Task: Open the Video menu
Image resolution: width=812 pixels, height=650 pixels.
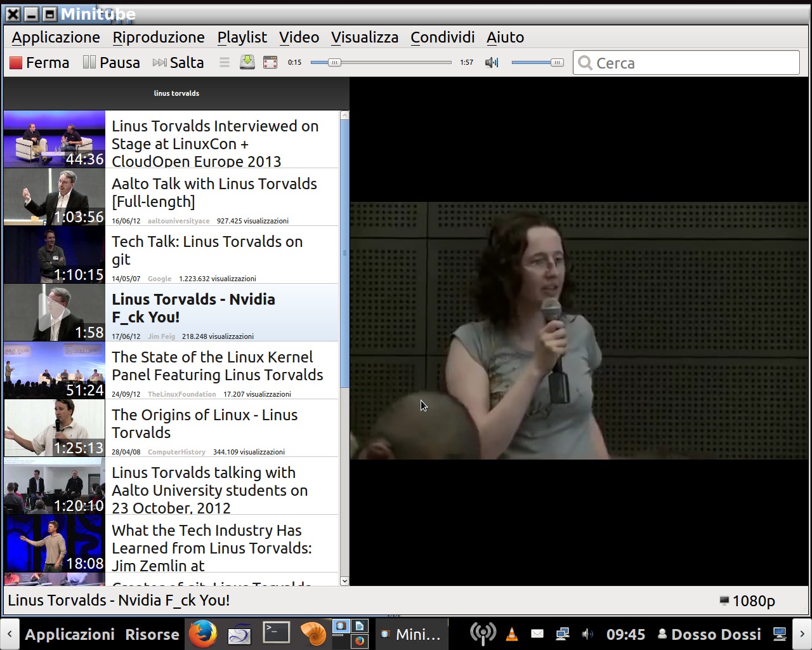Action: click(299, 37)
